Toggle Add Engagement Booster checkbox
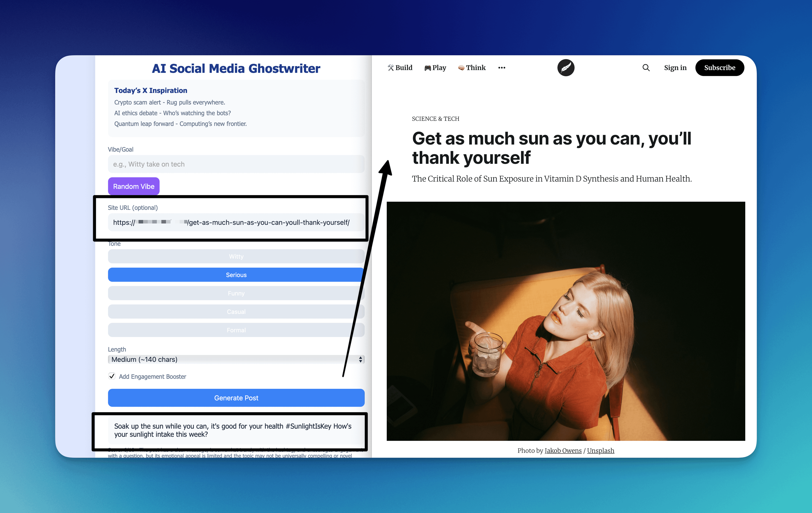 click(x=112, y=376)
